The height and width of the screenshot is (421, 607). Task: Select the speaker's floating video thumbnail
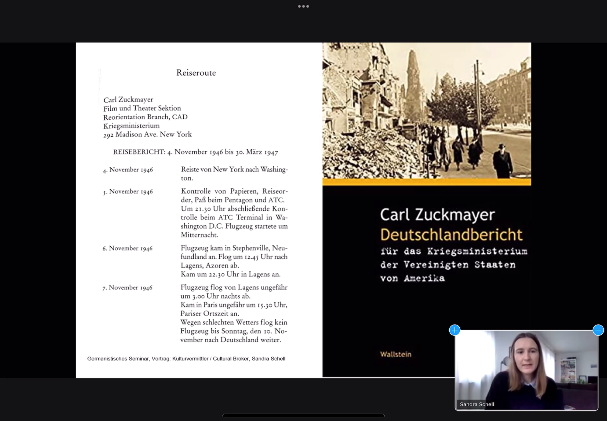526,370
